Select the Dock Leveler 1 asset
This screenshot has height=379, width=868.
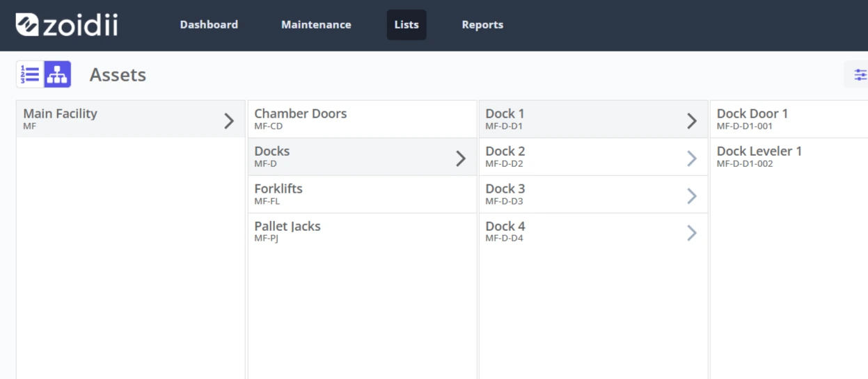click(x=789, y=156)
